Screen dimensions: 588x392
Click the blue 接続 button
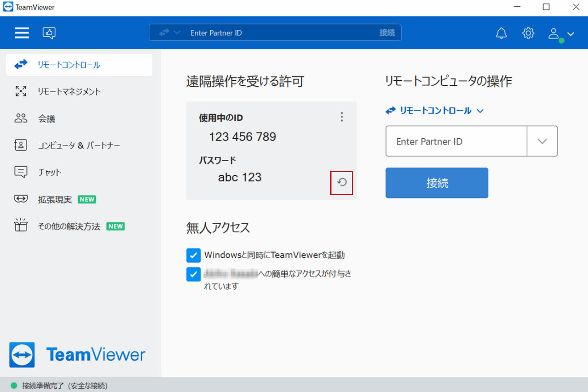[x=437, y=183]
